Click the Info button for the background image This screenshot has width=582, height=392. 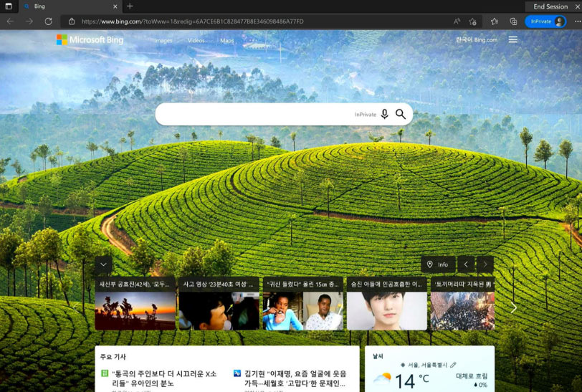pos(438,264)
